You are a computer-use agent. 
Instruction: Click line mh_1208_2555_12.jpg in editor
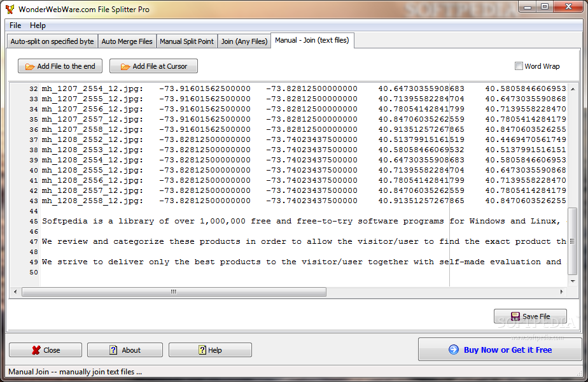coord(304,170)
